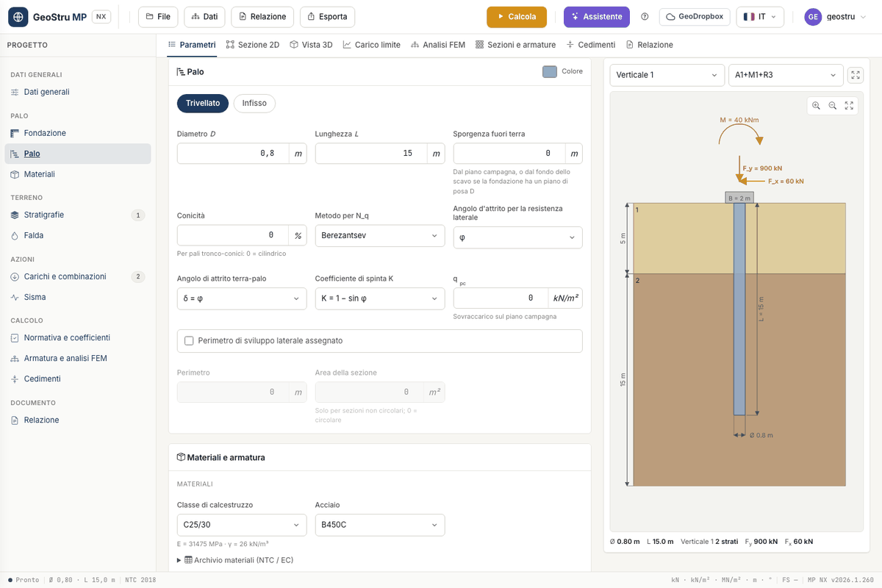Fit the pile diagram to view
This screenshot has width=882, height=588.
pyautogui.click(x=849, y=106)
